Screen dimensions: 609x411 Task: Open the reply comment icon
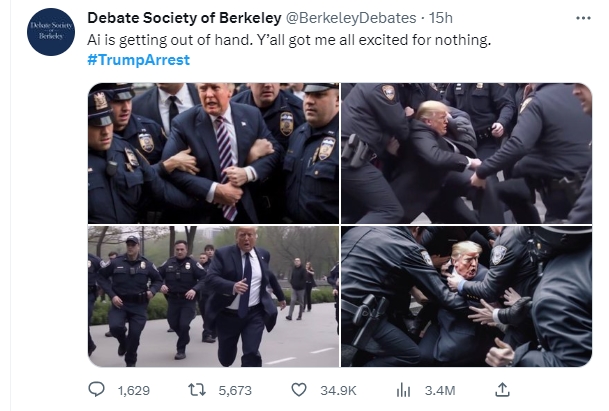point(96,390)
